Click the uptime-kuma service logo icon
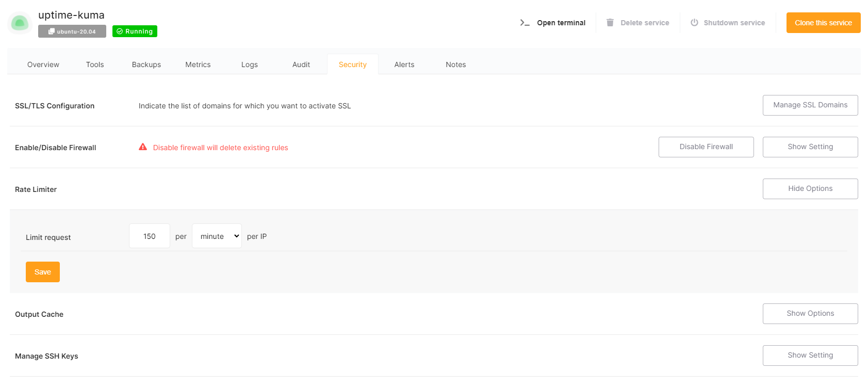Image resolution: width=868 pixels, height=387 pixels. 20,23
